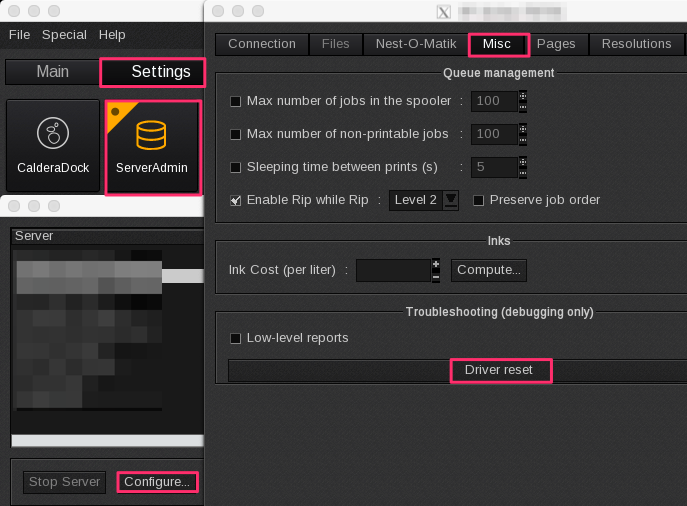This screenshot has width=687, height=506.
Task: Click the Configure... server button
Action: (x=157, y=482)
